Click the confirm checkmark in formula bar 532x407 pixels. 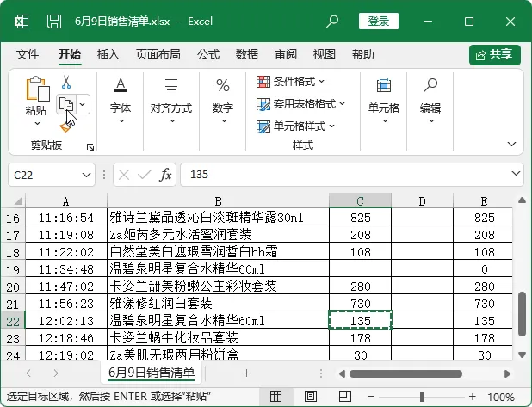(x=145, y=175)
